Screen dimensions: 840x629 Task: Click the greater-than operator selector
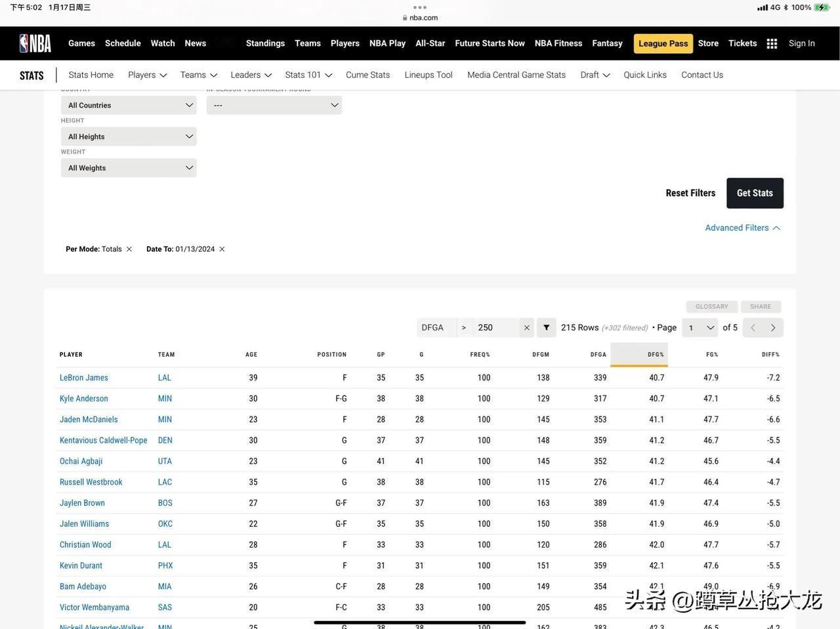coord(464,328)
